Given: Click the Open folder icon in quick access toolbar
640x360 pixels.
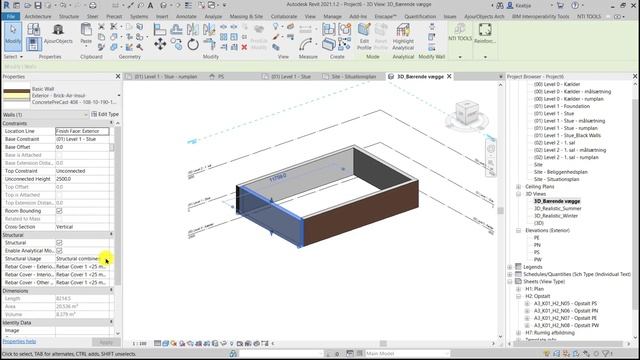Looking at the screenshot, I should pyautogui.click(x=27, y=5).
